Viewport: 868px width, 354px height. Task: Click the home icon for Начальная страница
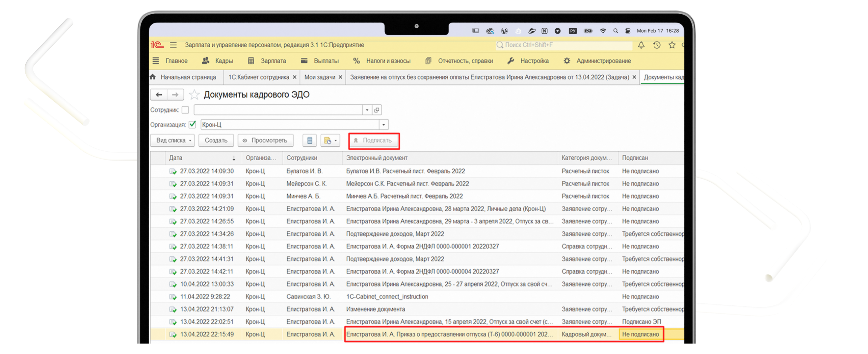click(x=153, y=77)
